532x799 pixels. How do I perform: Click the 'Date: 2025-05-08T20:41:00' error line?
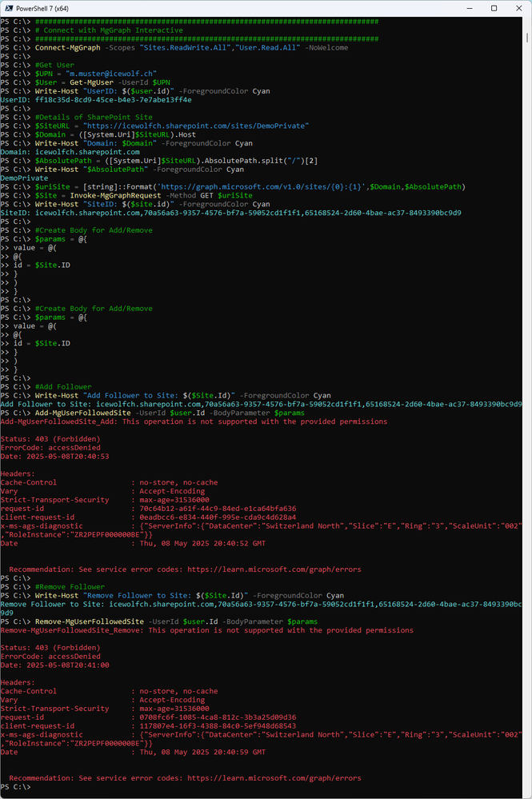click(55, 665)
